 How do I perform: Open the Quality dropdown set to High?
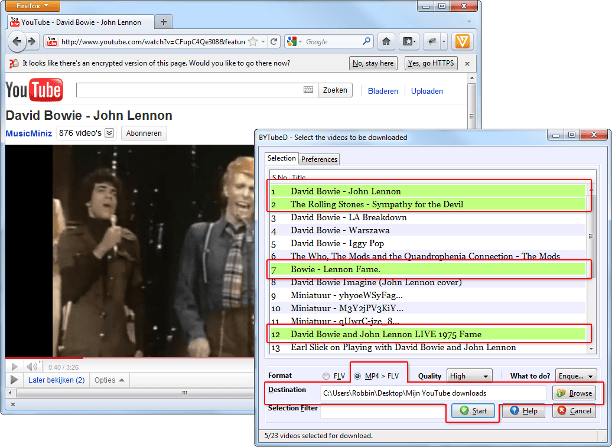pos(469,376)
